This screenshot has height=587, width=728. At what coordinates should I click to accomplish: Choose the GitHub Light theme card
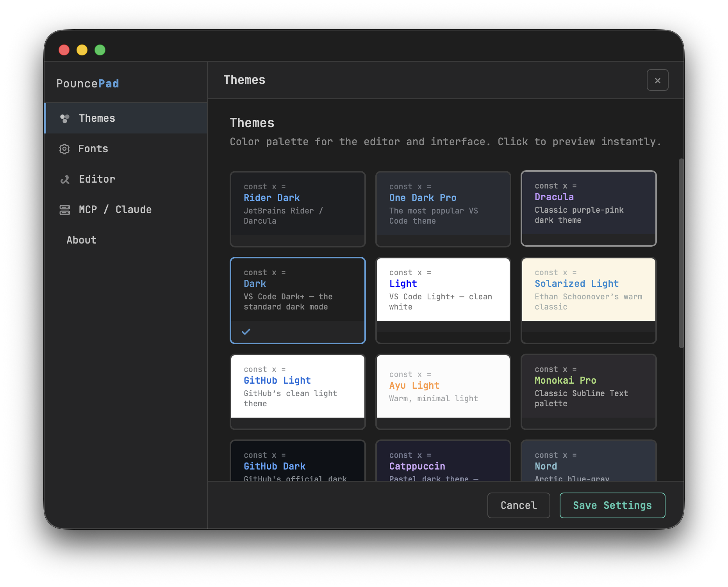click(298, 391)
